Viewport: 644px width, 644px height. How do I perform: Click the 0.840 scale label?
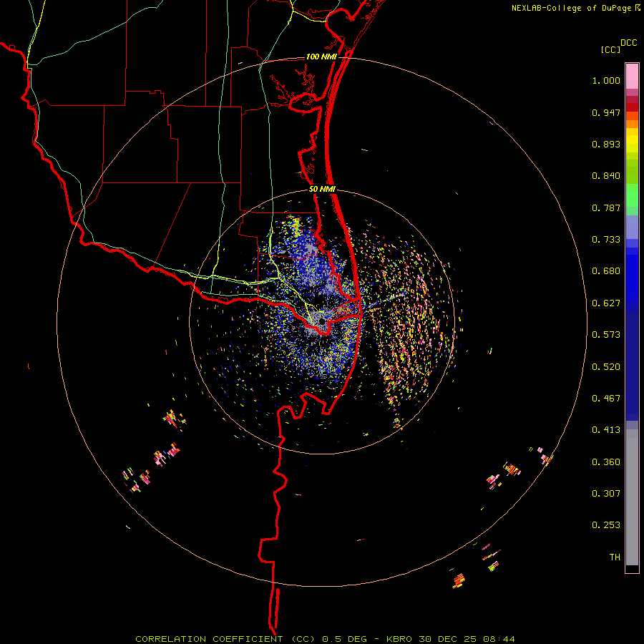click(x=606, y=176)
